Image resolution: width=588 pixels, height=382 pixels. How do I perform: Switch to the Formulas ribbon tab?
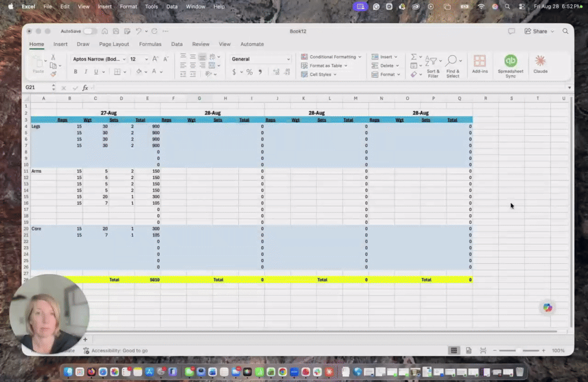(x=150, y=44)
